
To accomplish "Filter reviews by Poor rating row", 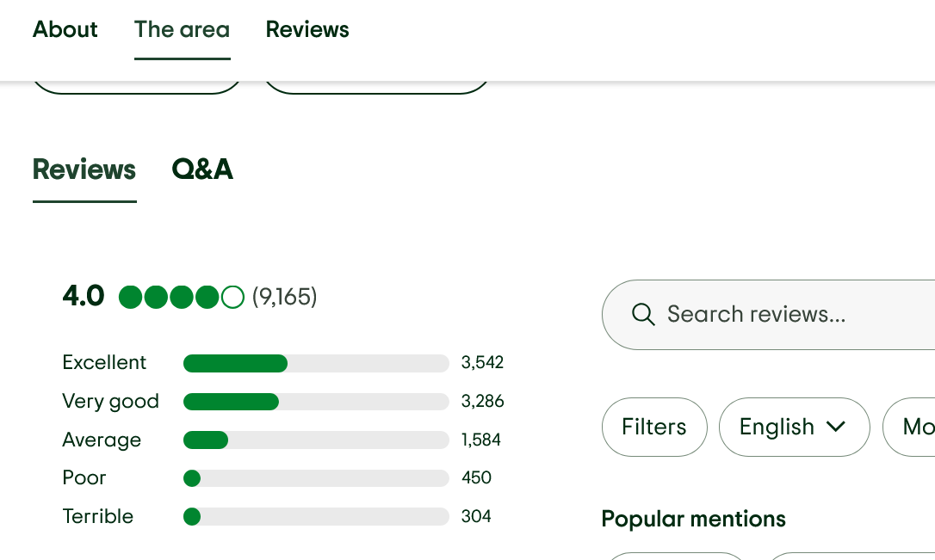I will pos(276,477).
